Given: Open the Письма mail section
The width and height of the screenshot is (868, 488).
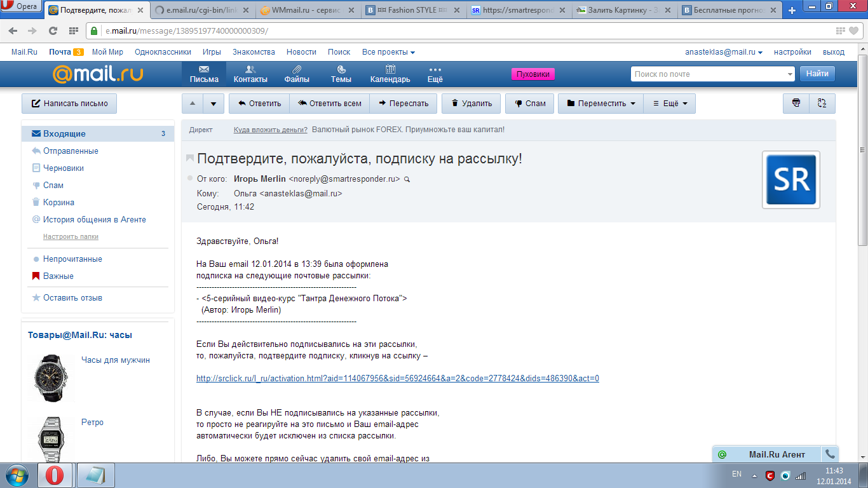Looking at the screenshot, I should click(x=204, y=74).
